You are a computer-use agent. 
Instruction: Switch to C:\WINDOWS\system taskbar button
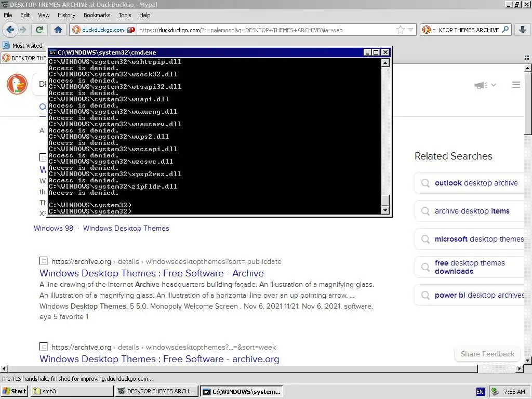coord(242,391)
